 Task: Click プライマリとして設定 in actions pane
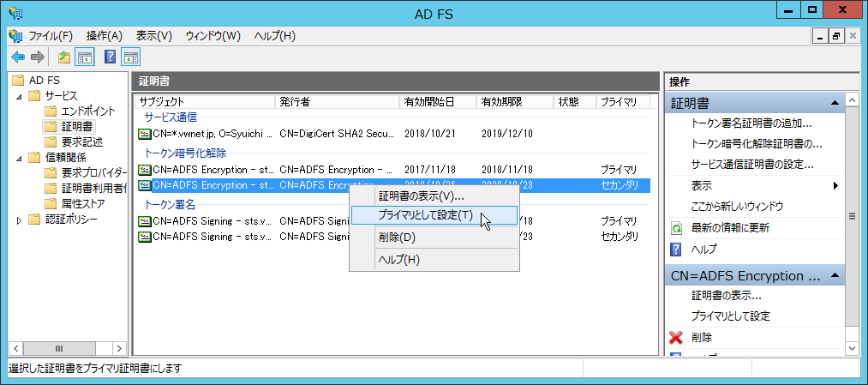coord(731,316)
